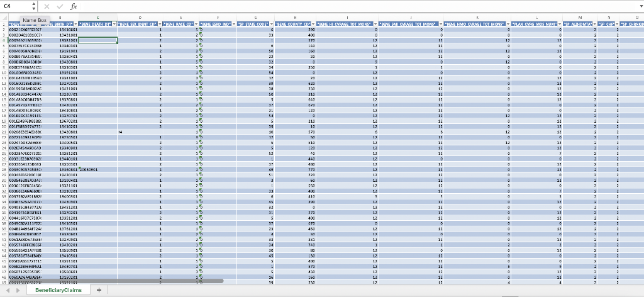Click the Select All corner triangle

pyautogui.click(x=4, y=18)
